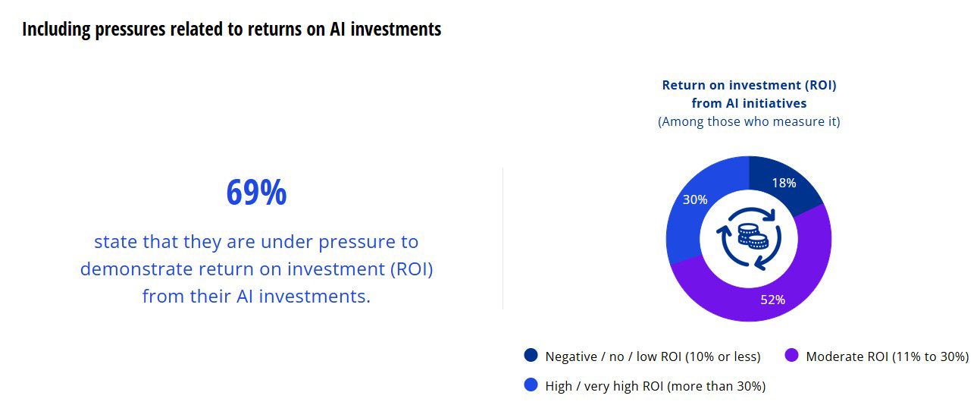Click the heading about pressures on AI investments
980x405 pixels.
231,30
